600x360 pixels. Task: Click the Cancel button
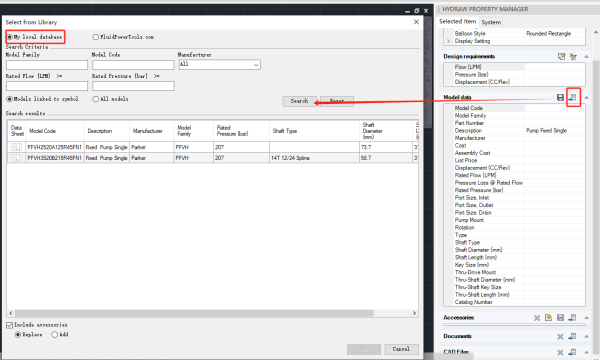401,349
